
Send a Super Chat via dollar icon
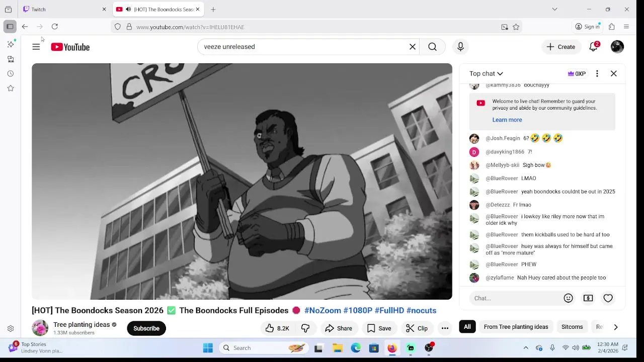588,298
